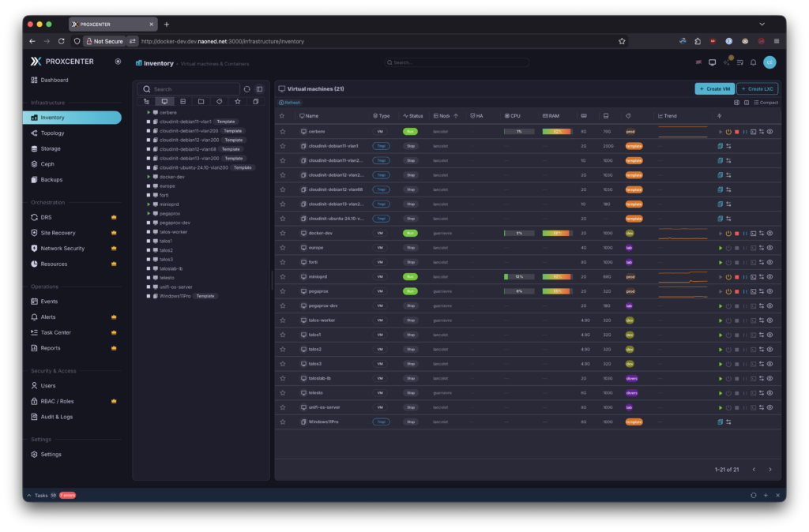Open notifications bell in top header

click(x=753, y=62)
